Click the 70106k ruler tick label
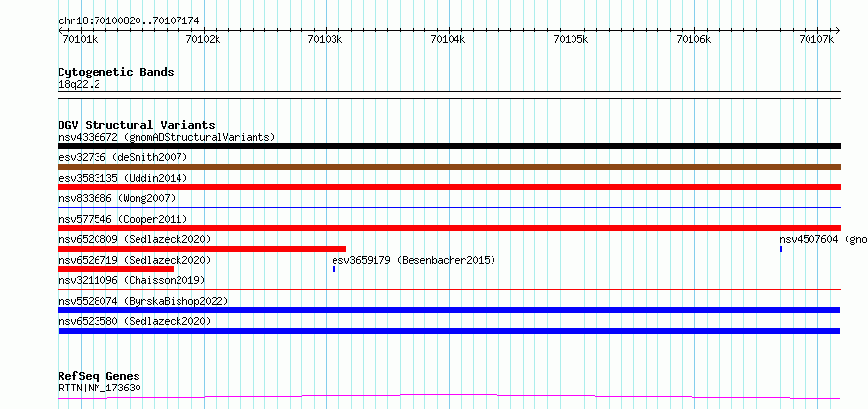This screenshot has width=868, height=409. [x=694, y=39]
